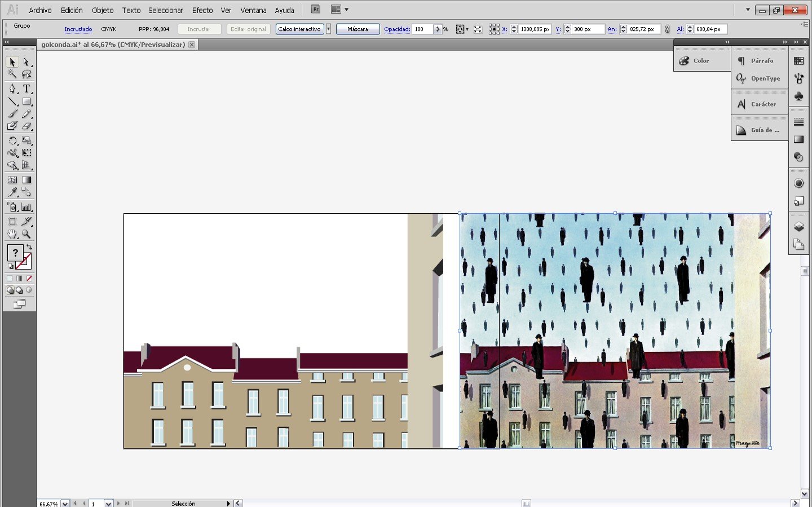
Task: Click the Calco interactivo button
Action: (x=299, y=29)
